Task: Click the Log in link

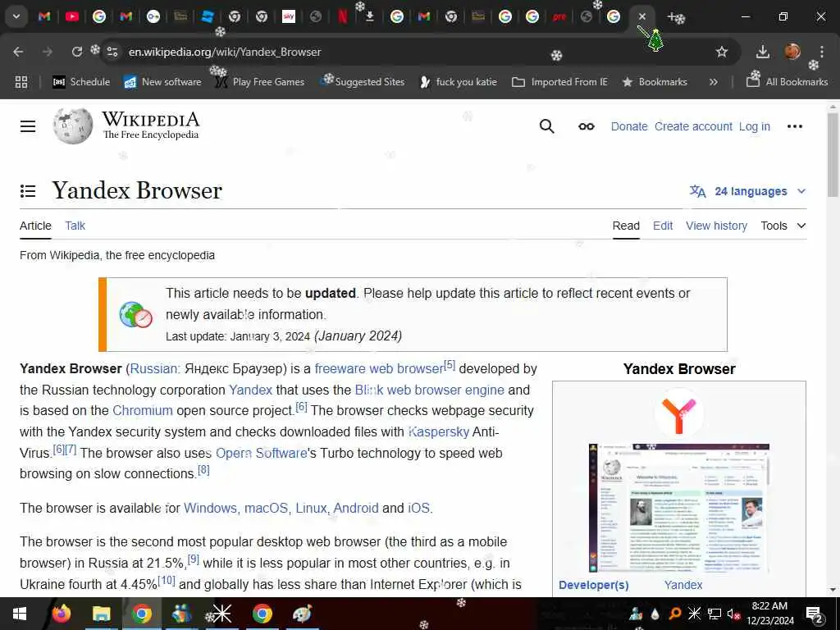Action: coord(755,126)
